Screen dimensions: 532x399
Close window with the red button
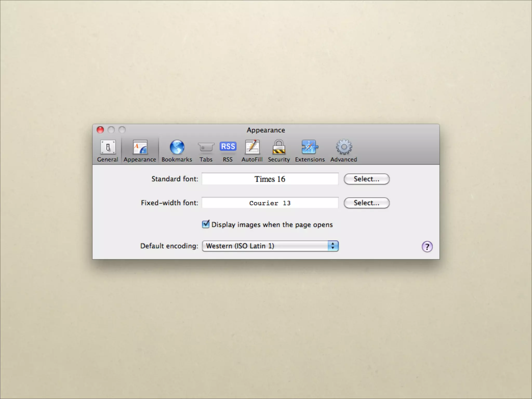100,130
